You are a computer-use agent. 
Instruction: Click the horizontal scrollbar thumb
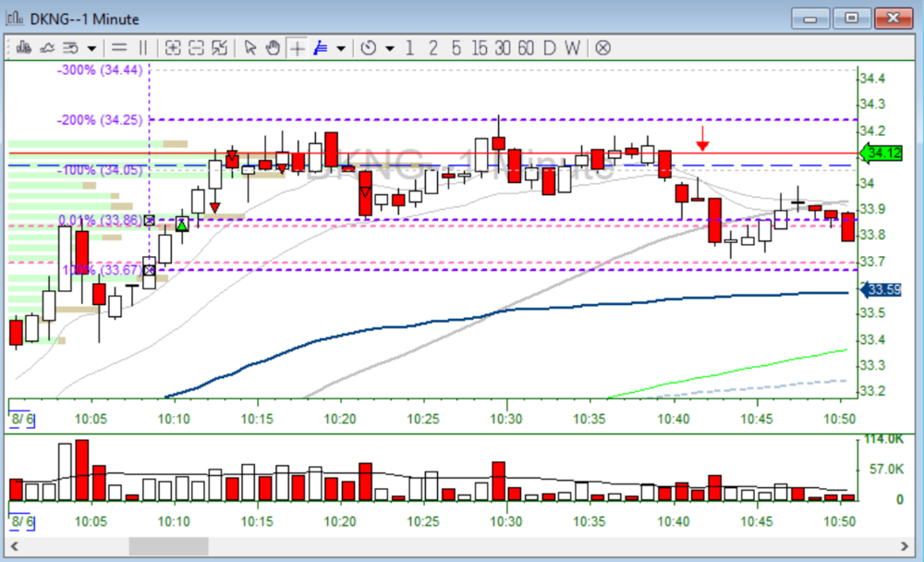(168, 546)
